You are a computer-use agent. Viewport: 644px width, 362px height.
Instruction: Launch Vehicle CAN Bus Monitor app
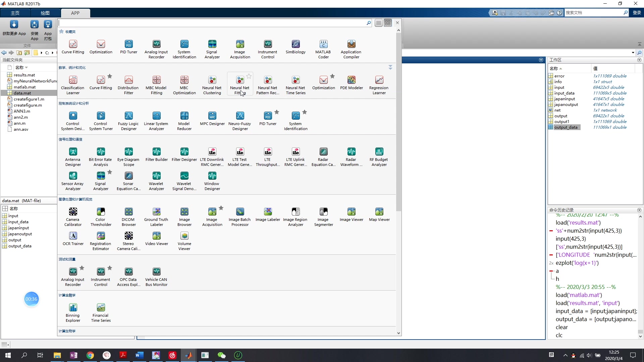156,277
